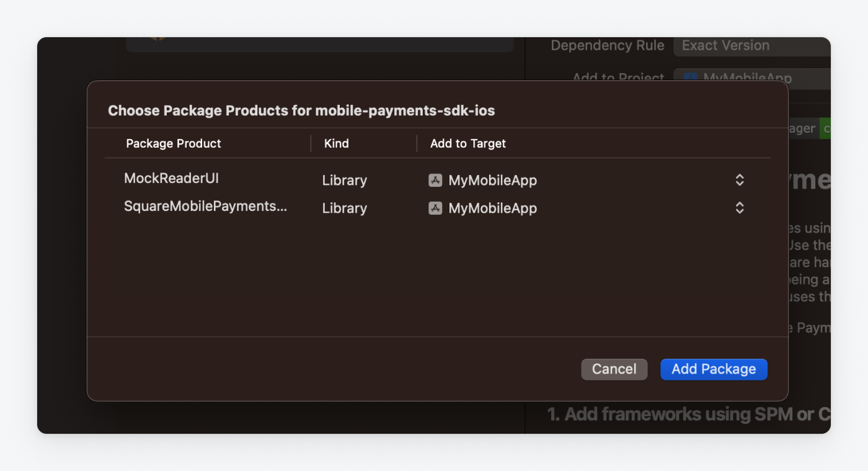This screenshot has width=868, height=471.
Task: Open target dropdown for SquareMobilePayments row
Action: 740,208
